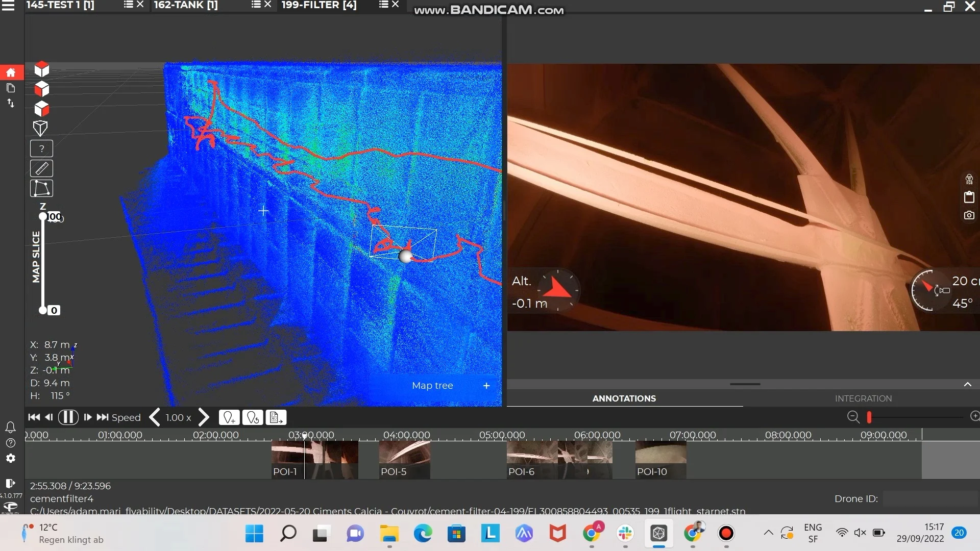Viewport: 980px width, 551px height.
Task: Open the help circle in the sidebar
Action: 10,443
